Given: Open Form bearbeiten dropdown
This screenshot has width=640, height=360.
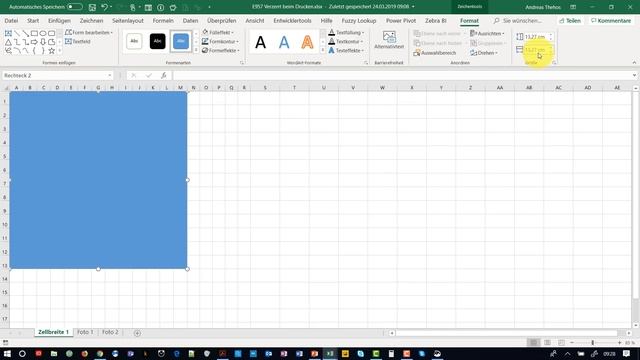Looking at the screenshot, I should coord(89,32).
